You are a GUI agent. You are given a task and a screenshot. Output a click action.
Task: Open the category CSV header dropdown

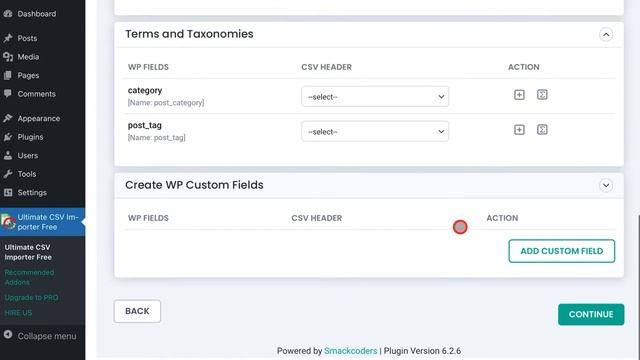pyautogui.click(x=375, y=96)
